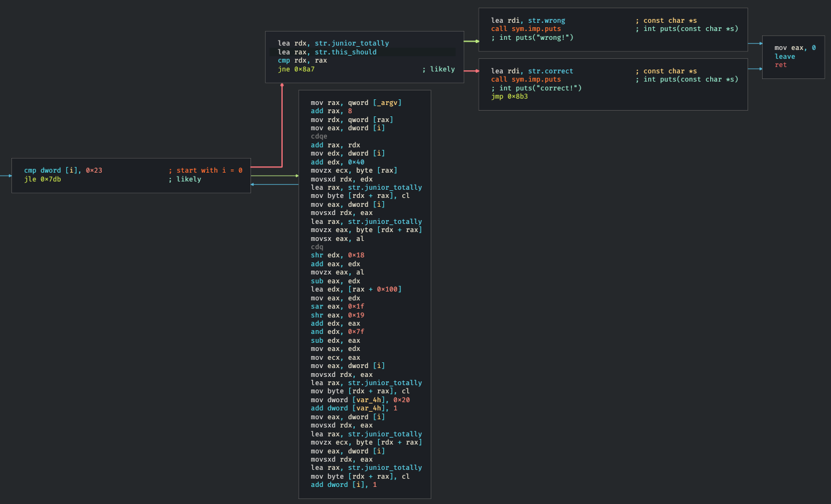The image size is (831, 504).
Task: Click the str.wrong string reference
Action: pos(546,21)
